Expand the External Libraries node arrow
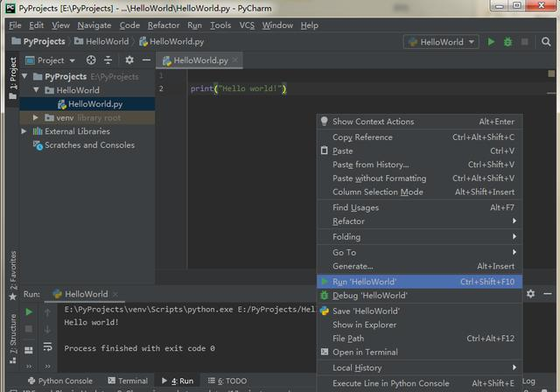The image size is (560, 392). [24, 131]
